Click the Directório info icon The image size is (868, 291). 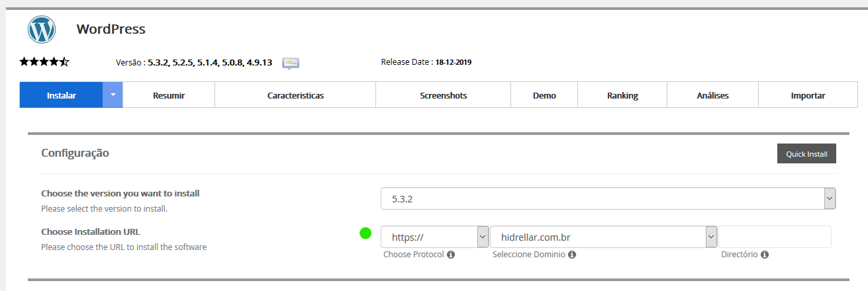(x=765, y=254)
